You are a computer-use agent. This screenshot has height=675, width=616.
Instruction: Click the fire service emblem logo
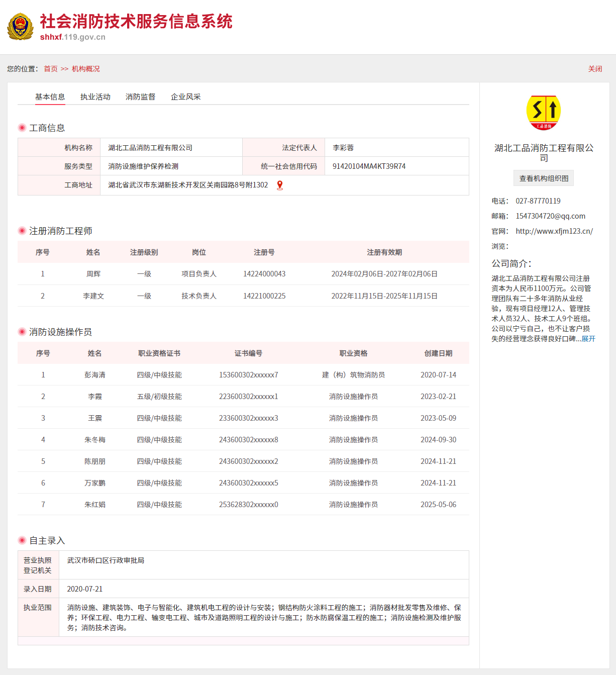coord(20,27)
